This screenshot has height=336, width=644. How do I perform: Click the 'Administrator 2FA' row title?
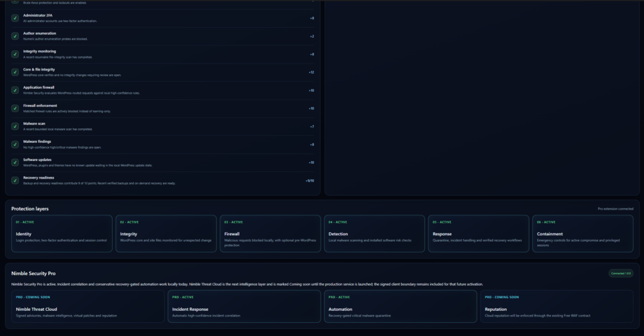[x=38, y=15]
